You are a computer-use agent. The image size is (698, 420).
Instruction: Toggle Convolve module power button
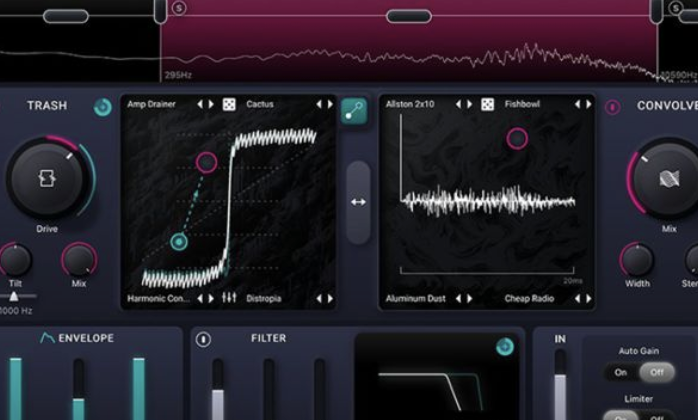pyautogui.click(x=613, y=107)
